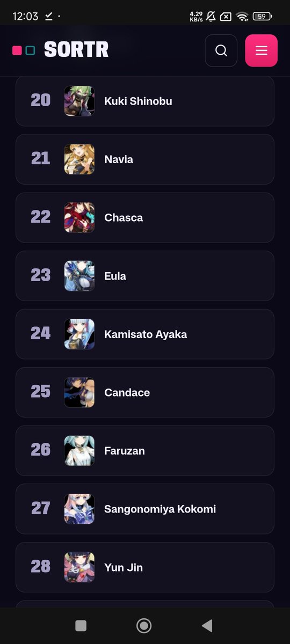Image resolution: width=290 pixels, height=644 pixels.
Task: Open the rank 24 Kamisato Ayaka row
Action: click(x=145, y=334)
